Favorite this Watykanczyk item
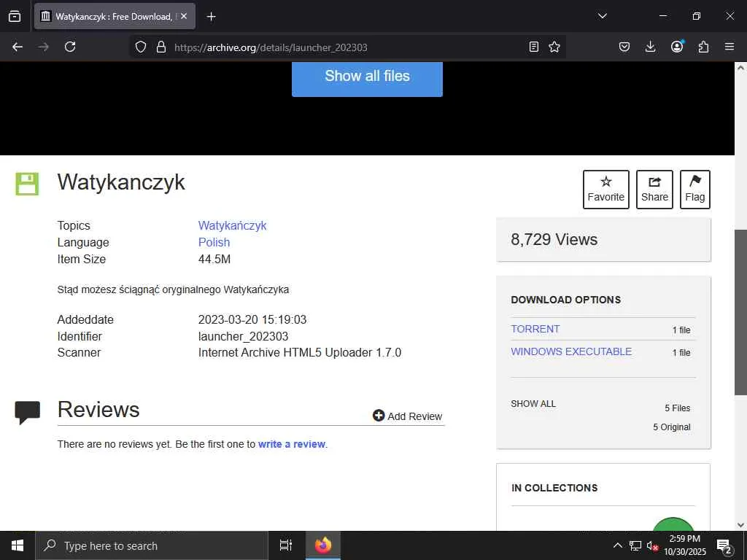Image resolution: width=747 pixels, height=560 pixels. point(606,190)
